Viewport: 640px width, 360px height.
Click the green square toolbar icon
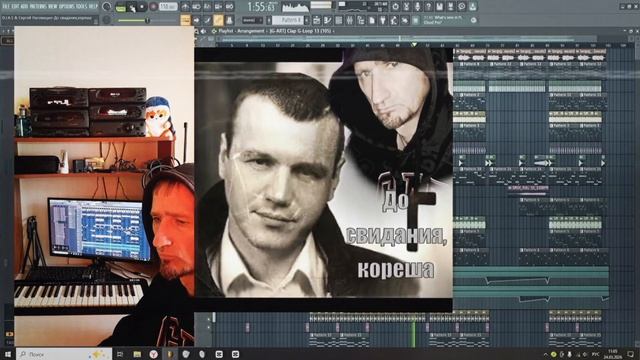coord(416,20)
